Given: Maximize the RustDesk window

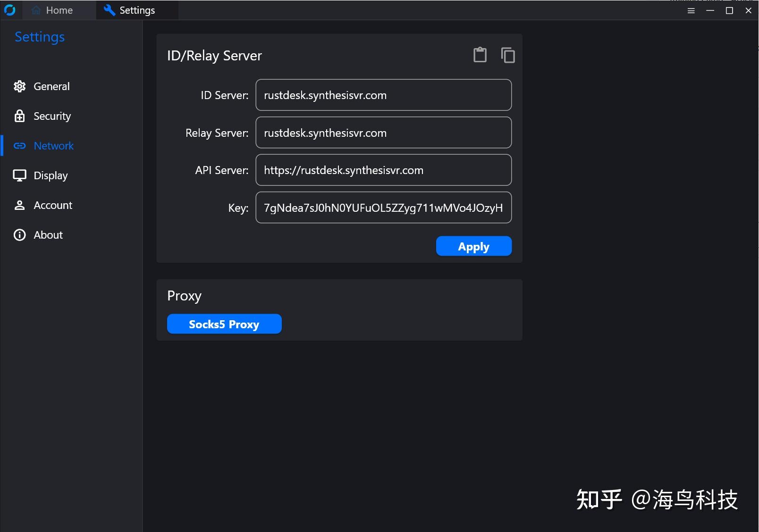Looking at the screenshot, I should pyautogui.click(x=729, y=10).
